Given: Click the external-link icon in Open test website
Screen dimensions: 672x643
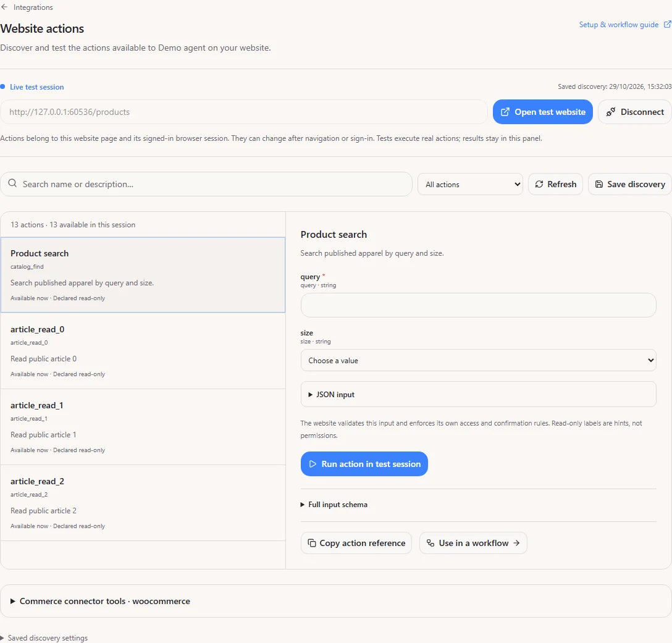Looking at the screenshot, I should pyautogui.click(x=505, y=112).
